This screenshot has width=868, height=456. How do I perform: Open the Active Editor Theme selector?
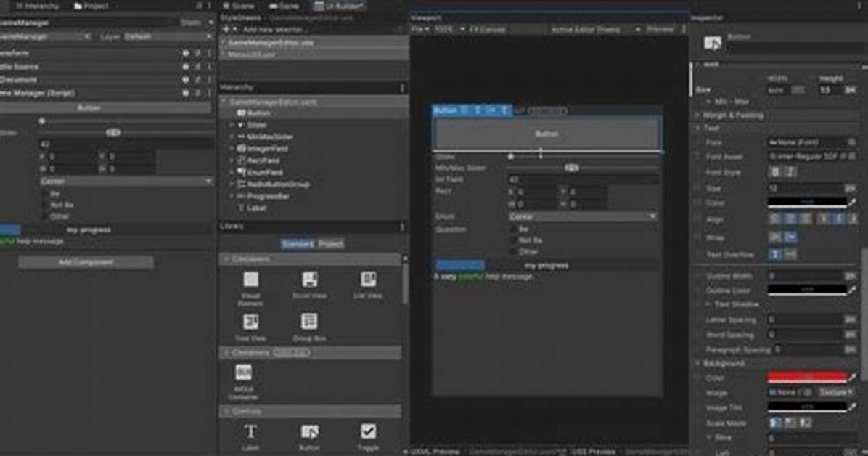click(x=595, y=29)
